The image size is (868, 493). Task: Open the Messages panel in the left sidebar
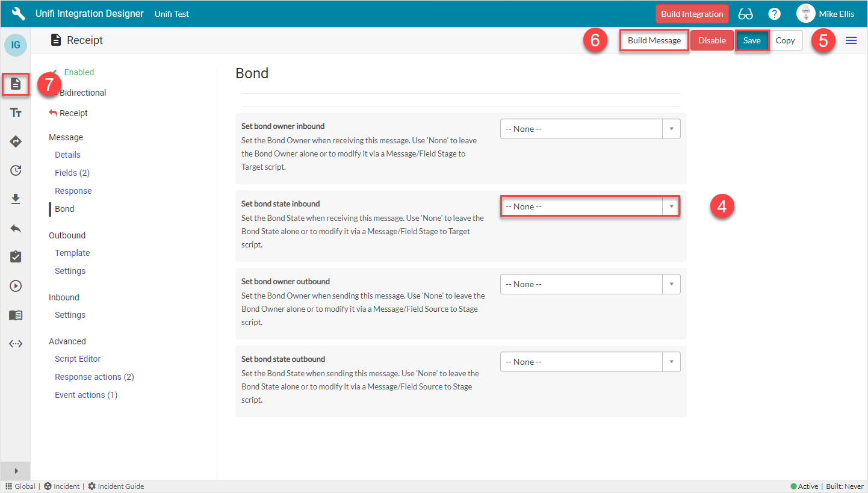click(x=15, y=84)
